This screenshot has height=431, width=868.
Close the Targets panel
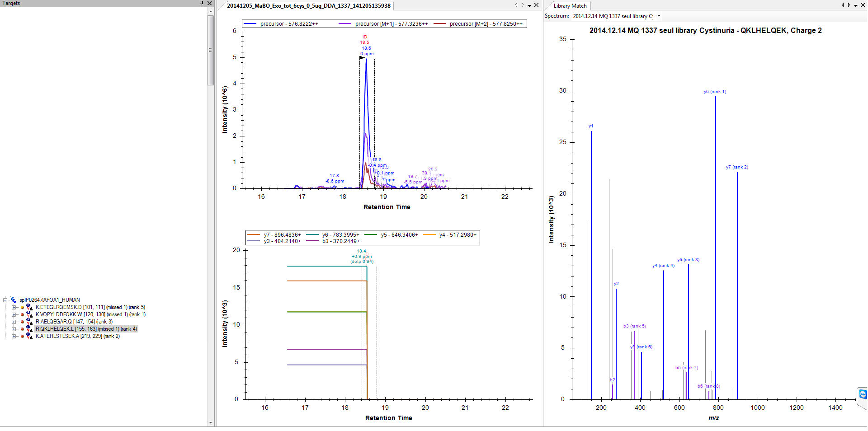209,3
